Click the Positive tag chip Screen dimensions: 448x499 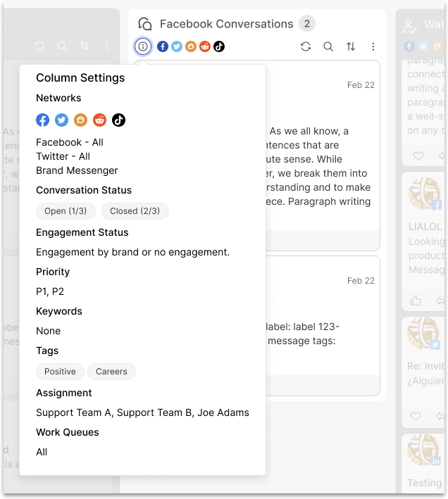pyautogui.click(x=60, y=372)
